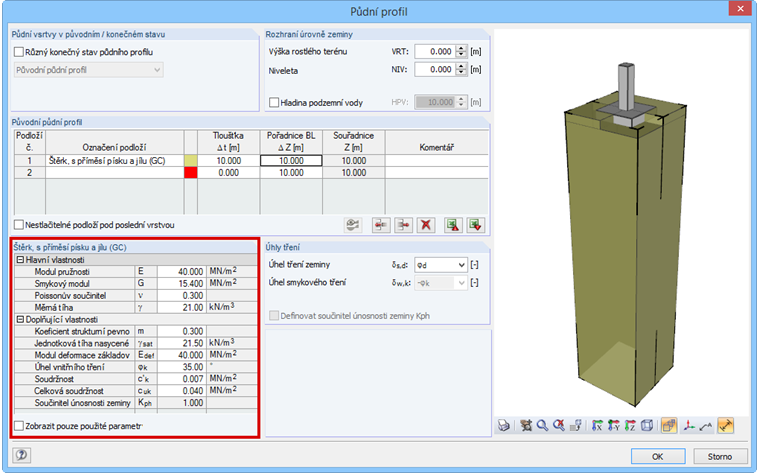The image size is (760, 473).
Task: Enable 'Různý konečný stav půdního profilu' checkbox
Action: click(19, 52)
